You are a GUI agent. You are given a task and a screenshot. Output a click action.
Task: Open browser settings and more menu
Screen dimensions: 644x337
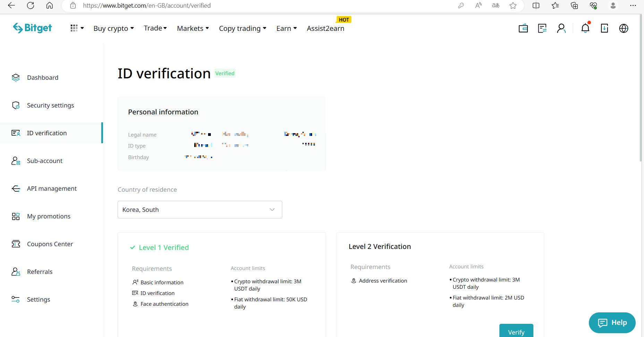[x=633, y=6]
